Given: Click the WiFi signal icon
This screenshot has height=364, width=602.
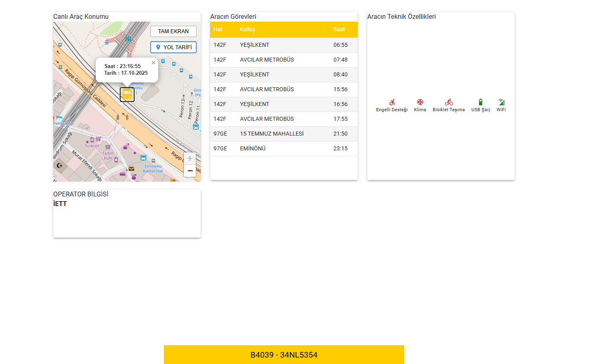Looking at the screenshot, I should click(x=501, y=102).
